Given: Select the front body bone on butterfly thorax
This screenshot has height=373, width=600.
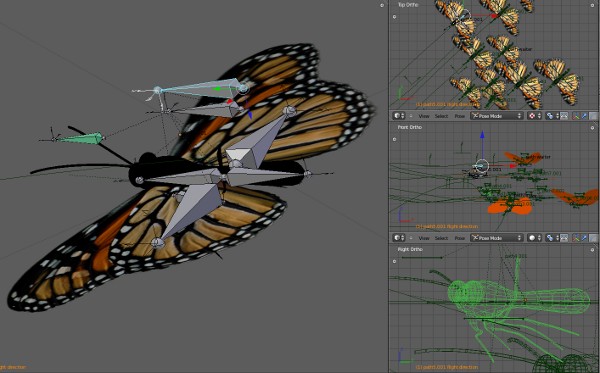Looking at the screenshot, I should tap(182, 178).
